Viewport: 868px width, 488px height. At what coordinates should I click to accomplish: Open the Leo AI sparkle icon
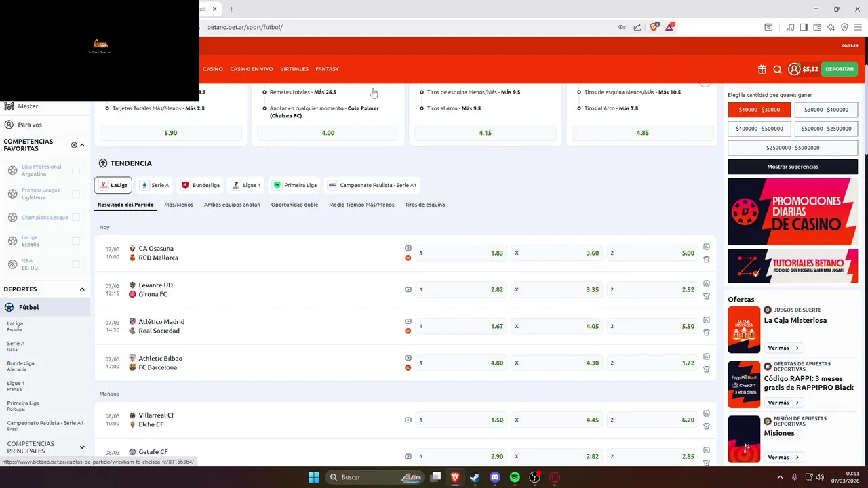tap(831, 27)
